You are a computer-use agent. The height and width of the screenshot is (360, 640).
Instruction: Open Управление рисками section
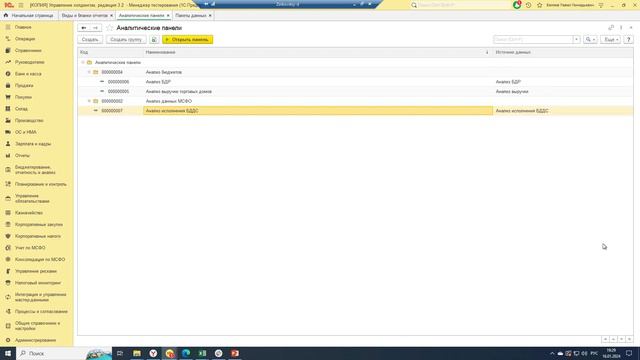coord(36,271)
